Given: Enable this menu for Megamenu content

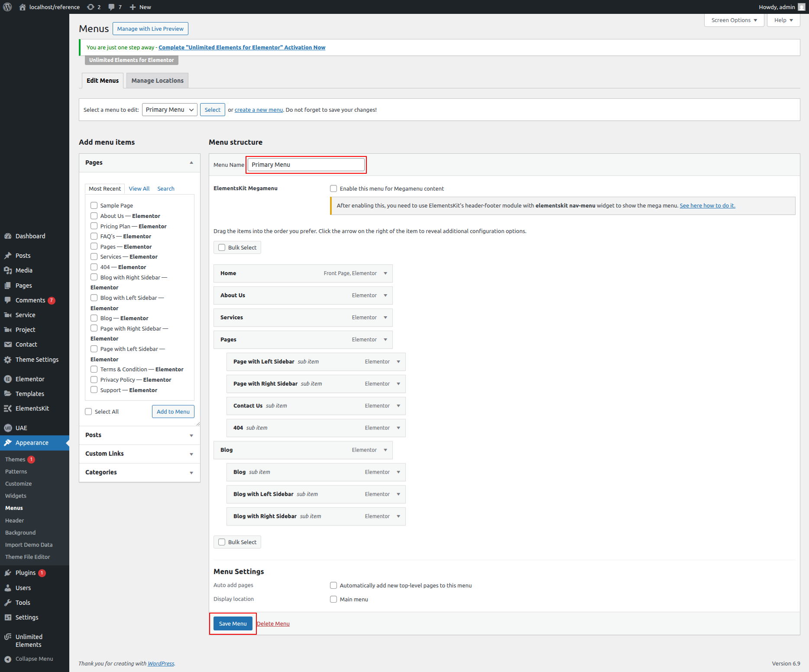Looking at the screenshot, I should (x=333, y=188).
